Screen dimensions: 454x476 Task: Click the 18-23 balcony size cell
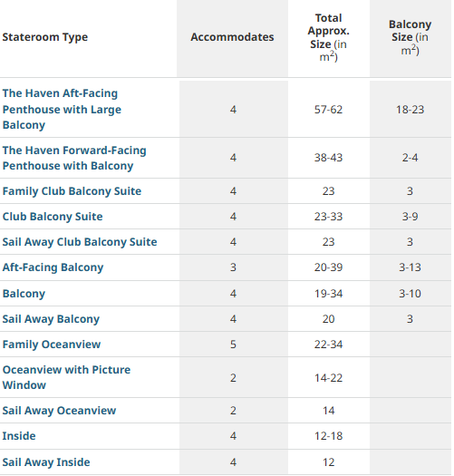[x=410, y=110]
